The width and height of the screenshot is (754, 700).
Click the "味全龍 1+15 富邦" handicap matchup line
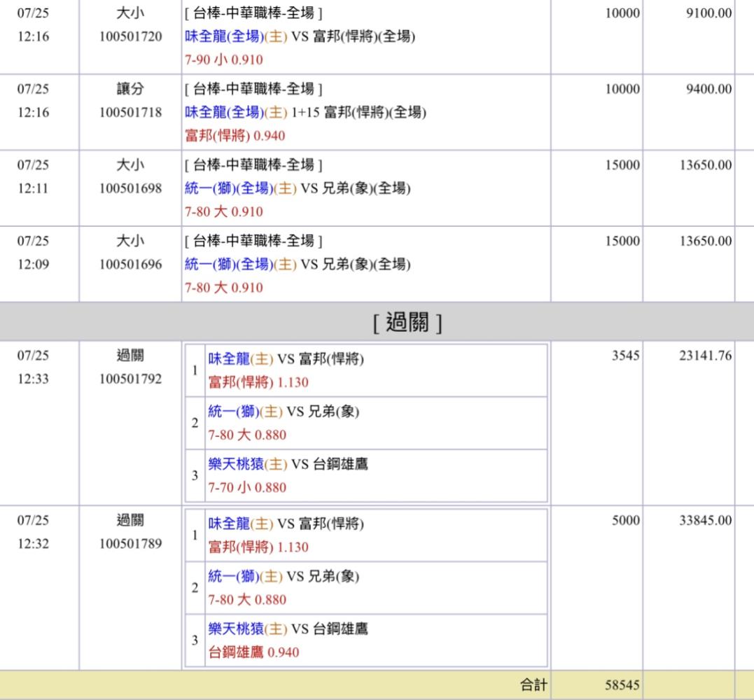point(305,113)
